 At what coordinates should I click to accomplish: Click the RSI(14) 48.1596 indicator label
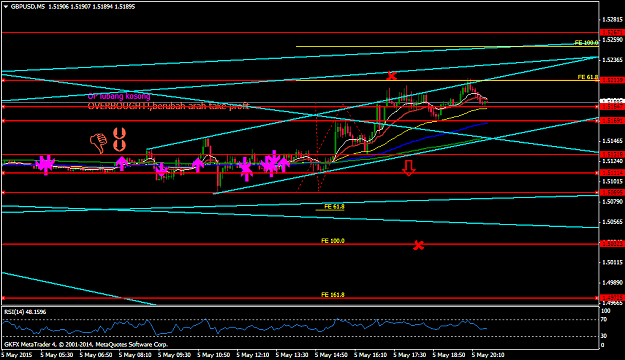pyautogui.click(x=25, y=312)
